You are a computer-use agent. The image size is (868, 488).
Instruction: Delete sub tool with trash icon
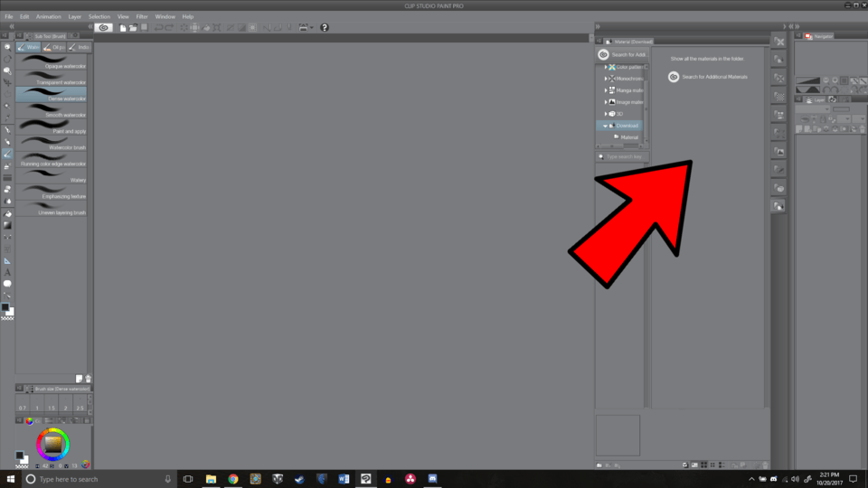88,379
